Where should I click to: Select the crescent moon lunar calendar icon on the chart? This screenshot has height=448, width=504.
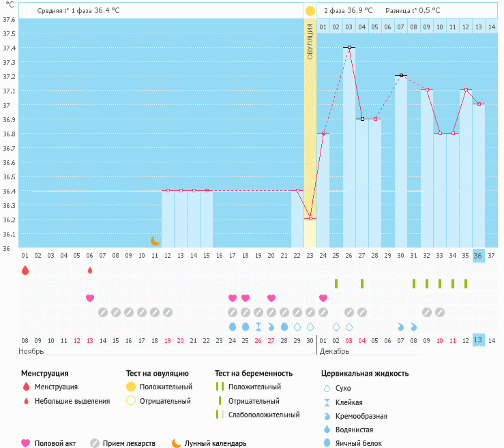(x=155, y=241)
